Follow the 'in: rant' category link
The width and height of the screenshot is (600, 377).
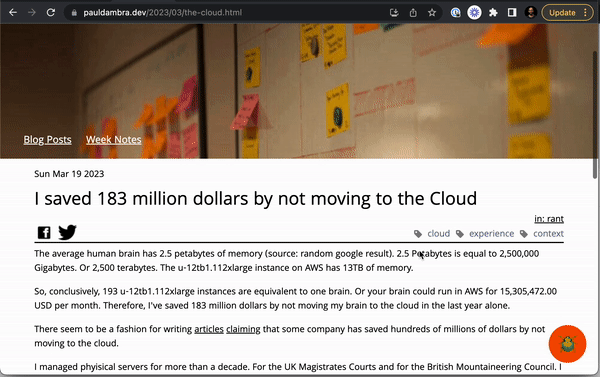[549, 219]
